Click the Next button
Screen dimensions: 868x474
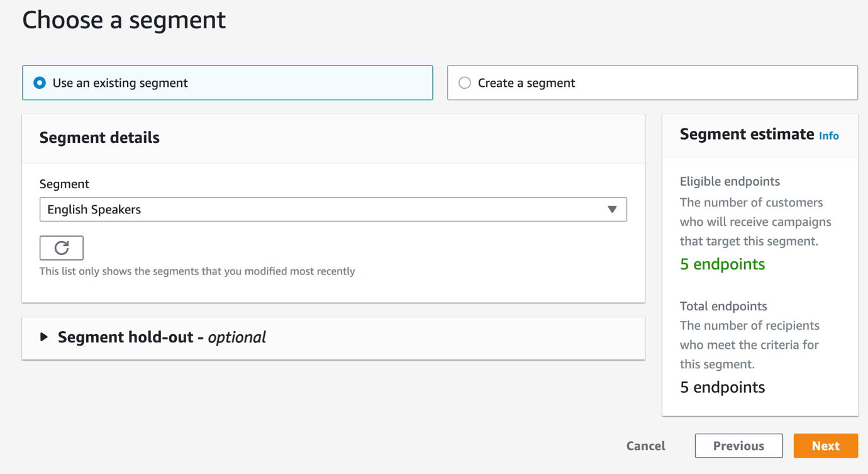click(825, 446)
